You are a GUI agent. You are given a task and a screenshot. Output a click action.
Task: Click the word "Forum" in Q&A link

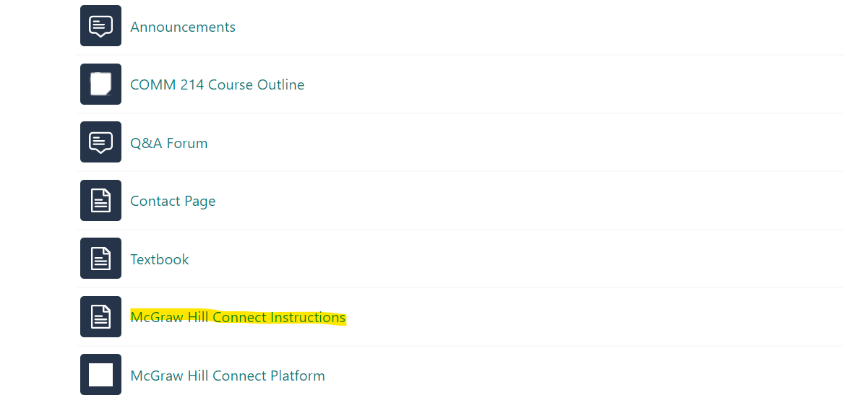189,144
